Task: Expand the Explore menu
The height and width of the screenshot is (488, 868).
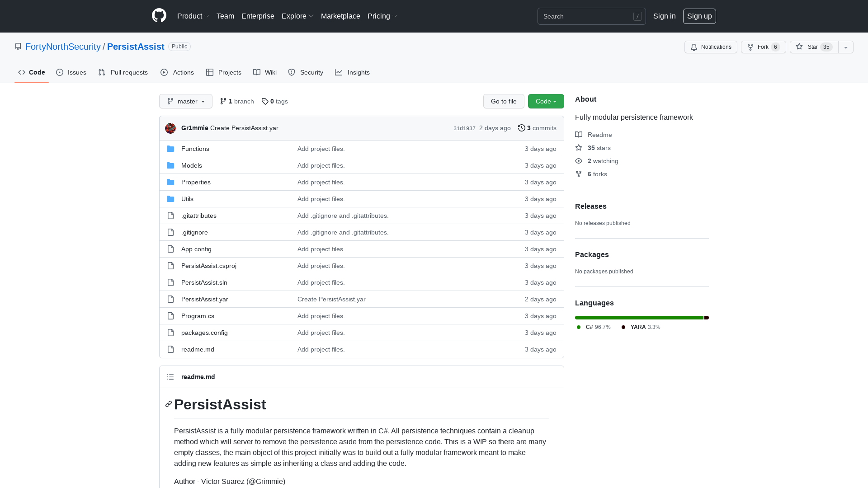Action: coord(297,16)
